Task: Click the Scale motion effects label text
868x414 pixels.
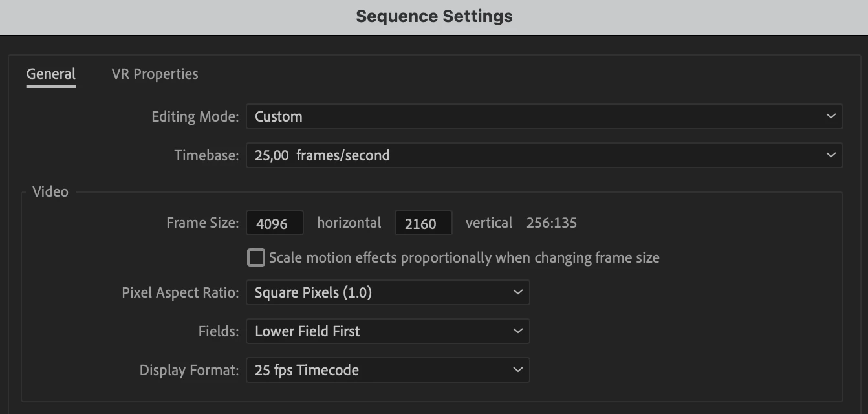Action: pyautogui.click(x=464, y=258)
